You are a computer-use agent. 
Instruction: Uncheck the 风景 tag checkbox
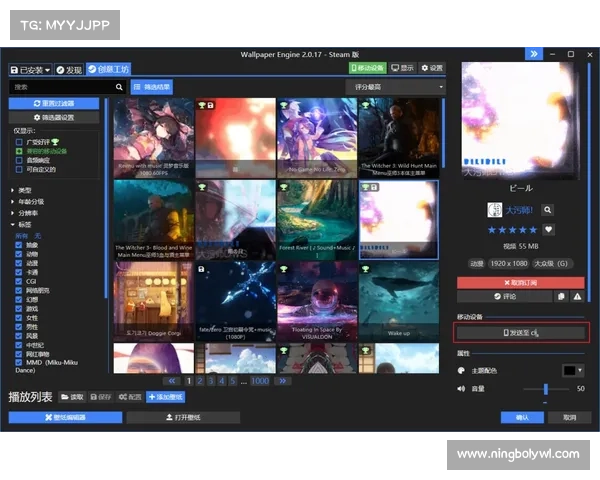(x=18, y=336)
